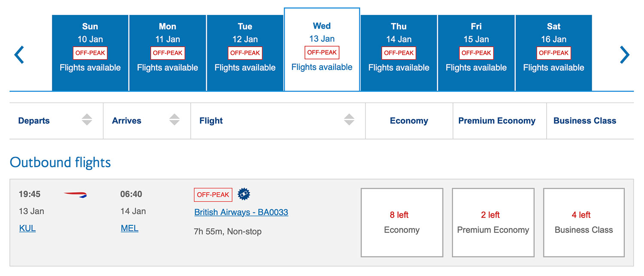Click the Avios reward badge icon
The height and width of the screenshot is (276, 644).
tap(244, 194)
